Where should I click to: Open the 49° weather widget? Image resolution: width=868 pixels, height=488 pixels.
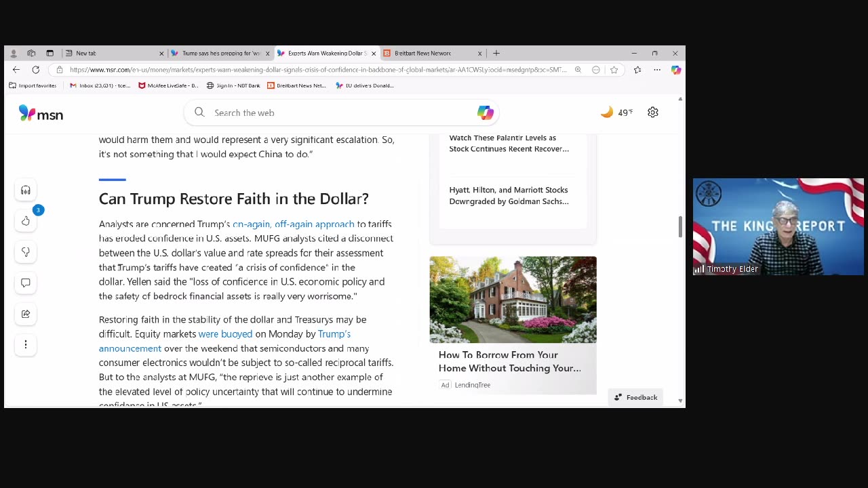pos(616,113)
